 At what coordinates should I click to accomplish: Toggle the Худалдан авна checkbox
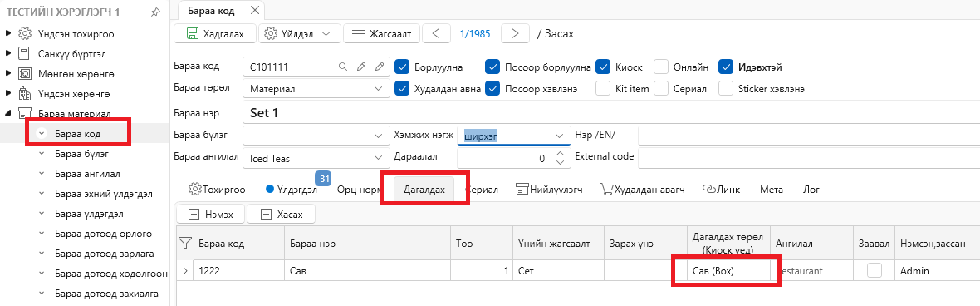pos(403,88)
